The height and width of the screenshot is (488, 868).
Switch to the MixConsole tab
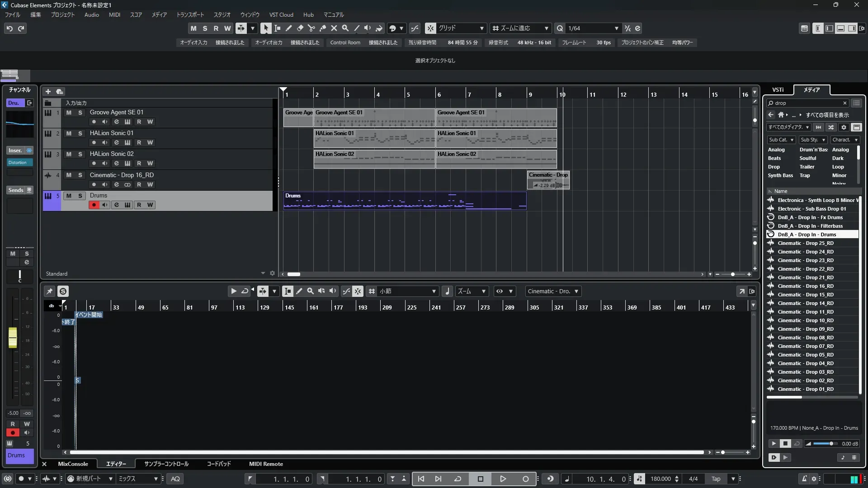pos(73,464)
